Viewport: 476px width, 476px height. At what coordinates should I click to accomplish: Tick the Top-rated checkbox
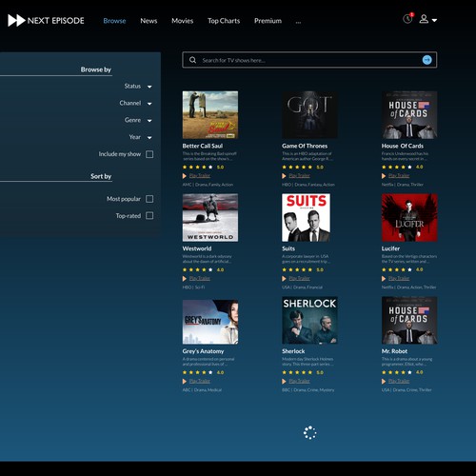click(149, 216)
